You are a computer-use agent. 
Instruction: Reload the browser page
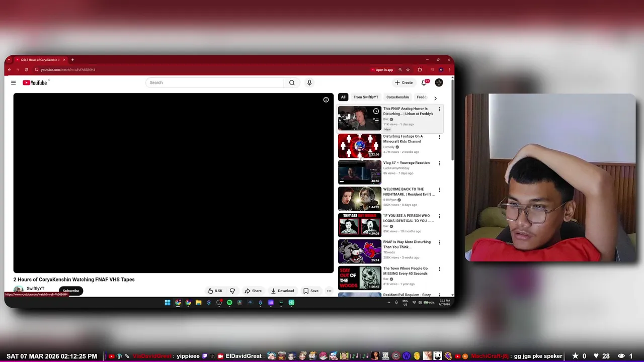pos(26,70)
